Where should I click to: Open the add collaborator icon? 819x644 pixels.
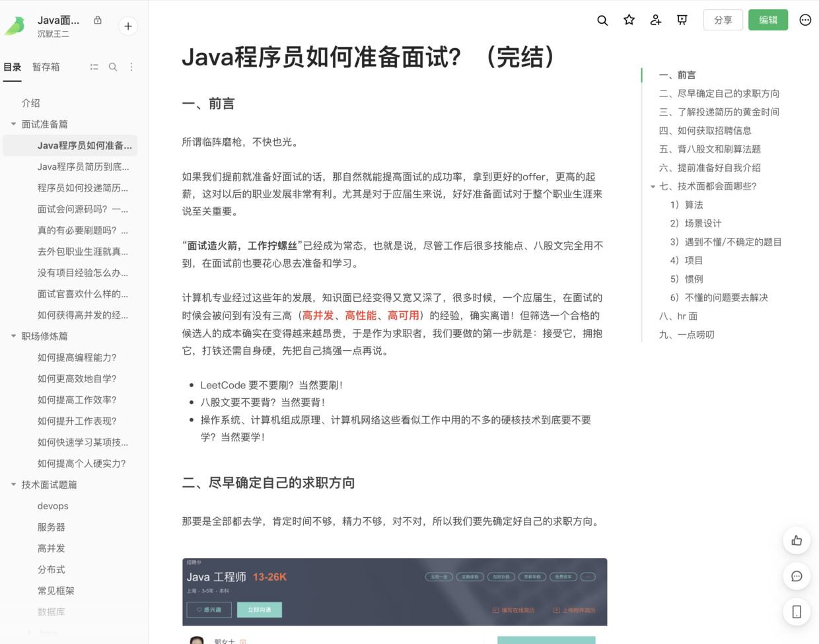(655, 20)
